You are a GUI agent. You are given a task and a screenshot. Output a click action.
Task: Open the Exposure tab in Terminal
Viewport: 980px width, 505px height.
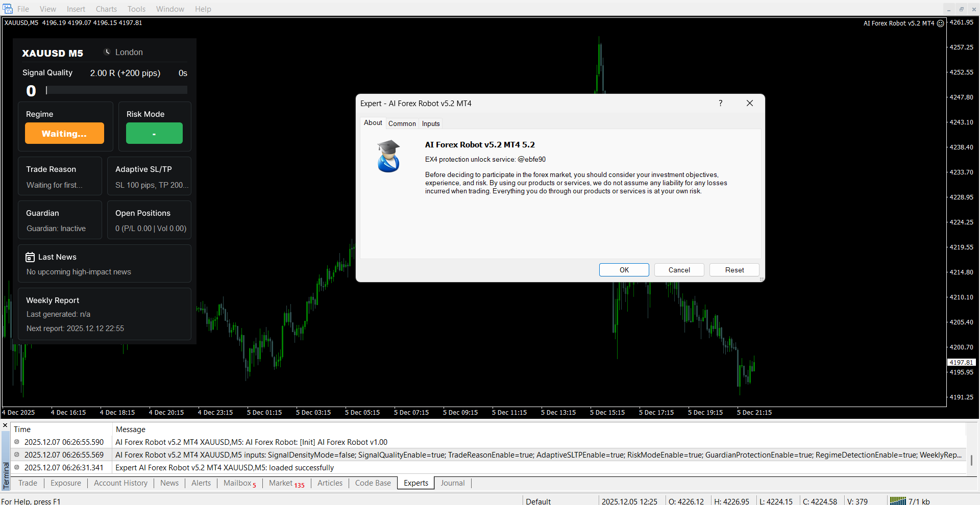66,483
